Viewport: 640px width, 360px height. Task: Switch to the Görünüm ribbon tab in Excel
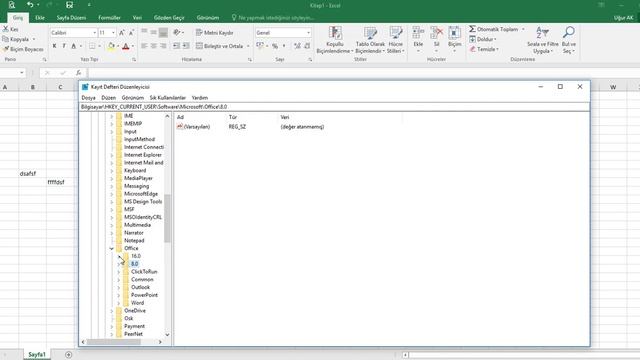point(208,18)
